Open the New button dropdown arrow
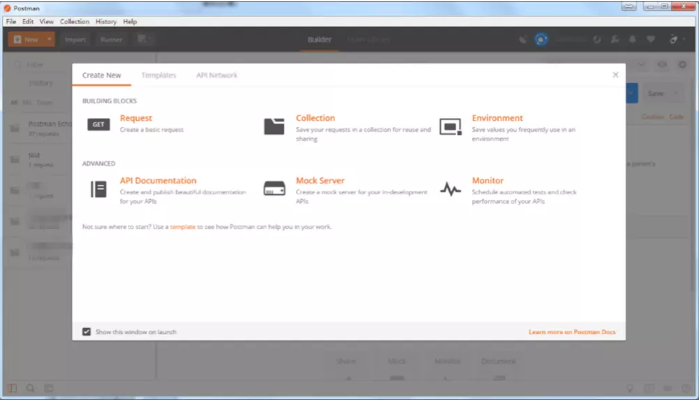Image resolution: width=699 pixels, height=400 pixels. point(49,39)
